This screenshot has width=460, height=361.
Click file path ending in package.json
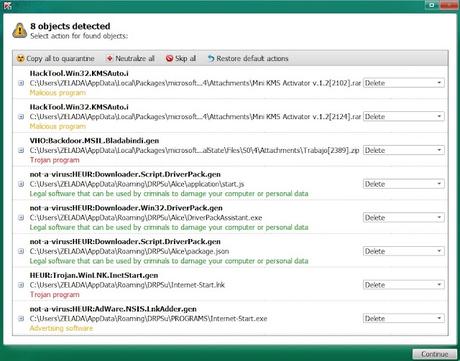point(129,251)
